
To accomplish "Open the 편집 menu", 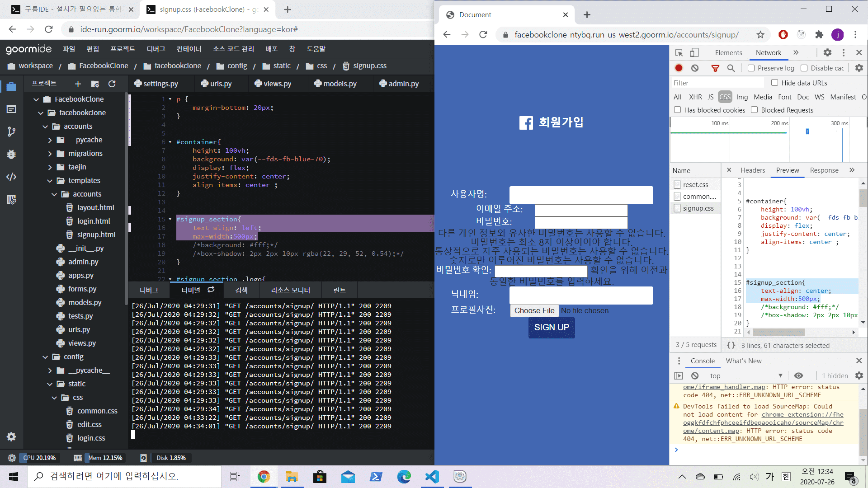I will [93, 49].
